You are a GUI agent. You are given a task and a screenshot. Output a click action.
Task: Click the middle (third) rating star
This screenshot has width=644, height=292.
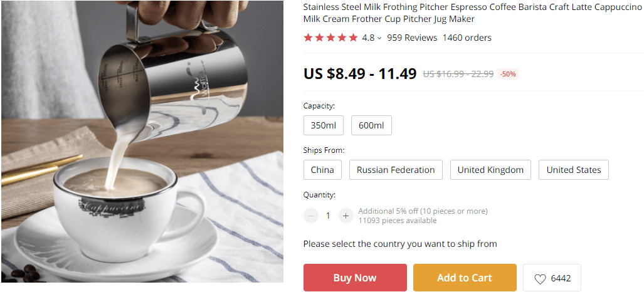click(330, 38)
